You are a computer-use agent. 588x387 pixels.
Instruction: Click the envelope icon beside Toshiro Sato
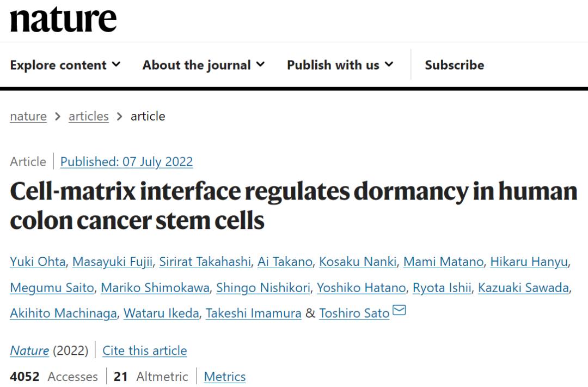(x=399, y=311)
